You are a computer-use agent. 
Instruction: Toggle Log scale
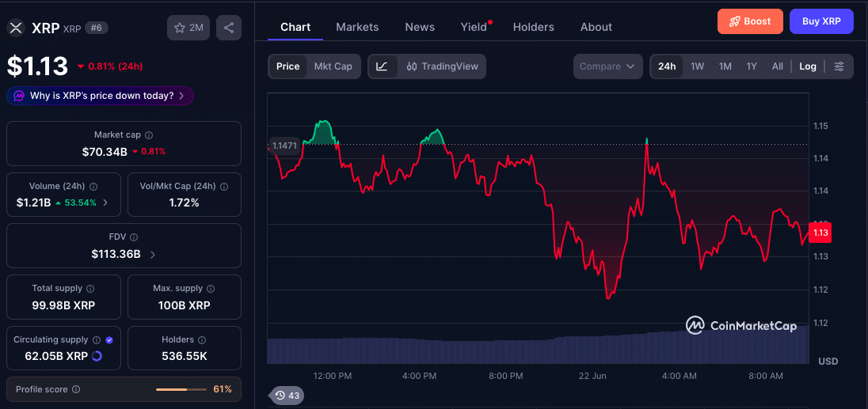click(x=808, y=66)
